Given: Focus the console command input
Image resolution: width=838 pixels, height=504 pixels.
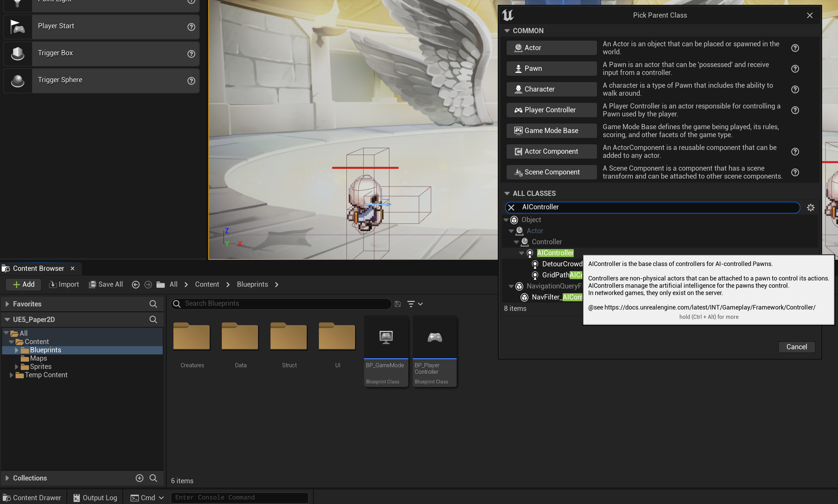Looking at the screenshot, I should coord(239,498).
